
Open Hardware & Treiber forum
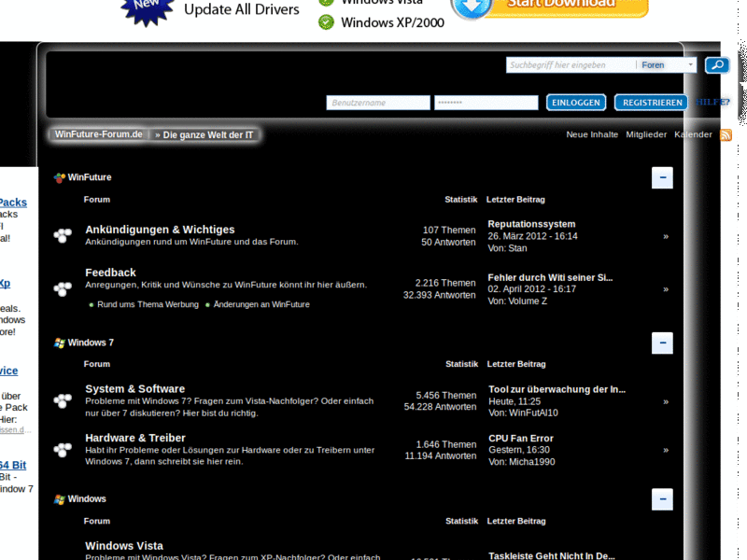(135, 438)
